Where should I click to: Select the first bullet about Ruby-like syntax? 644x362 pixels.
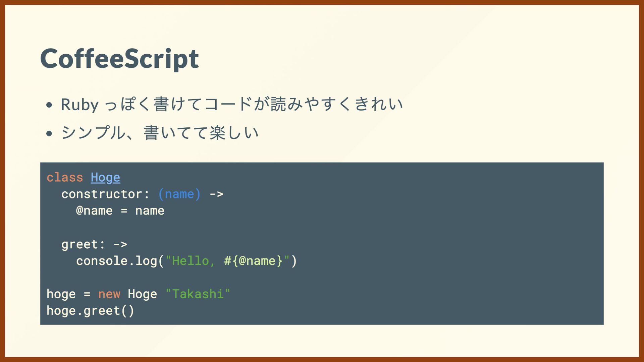tap(232, 104)
